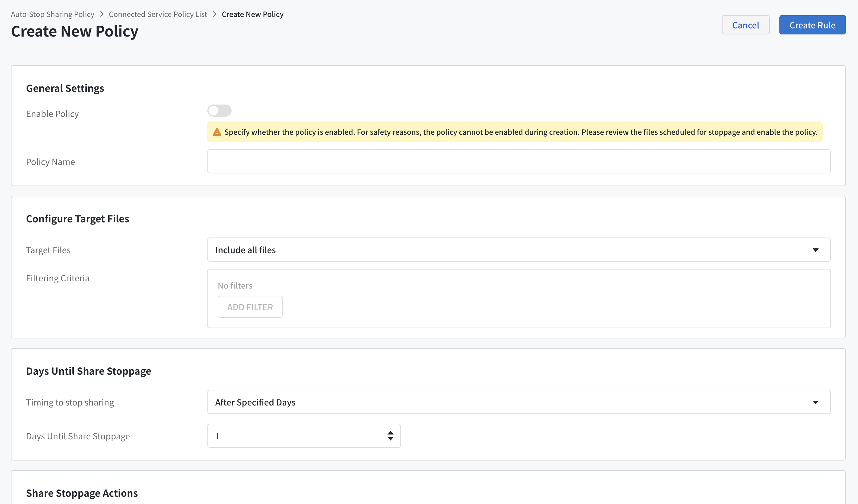Click the yellow policy-enable warning message text
This screenshot has width=858, height=504.
[521, 132]
